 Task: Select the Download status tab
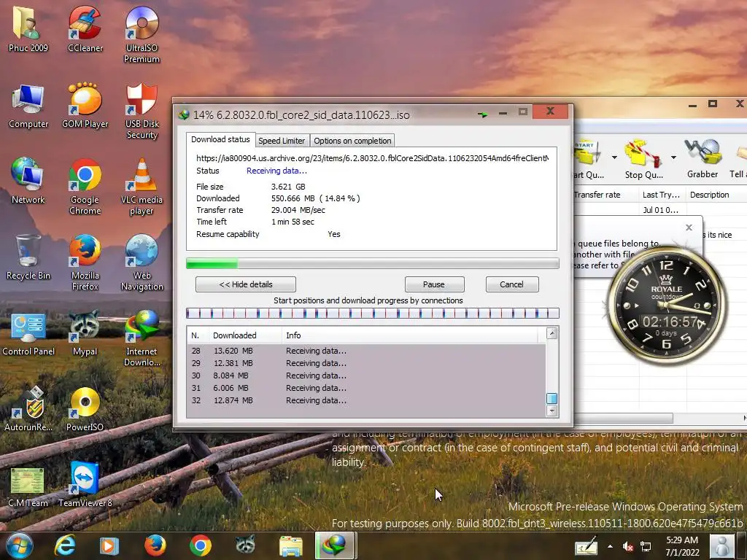coord(220,139)
